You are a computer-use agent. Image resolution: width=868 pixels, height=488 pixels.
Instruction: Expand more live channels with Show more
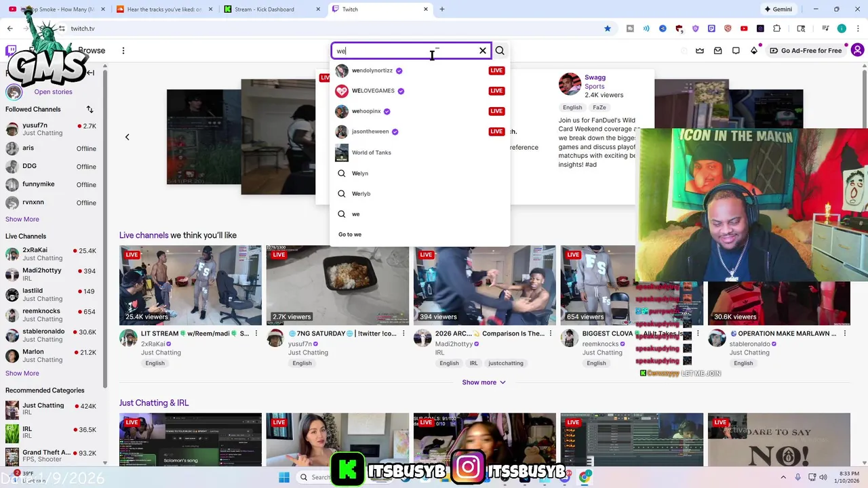tap(484, 382)
